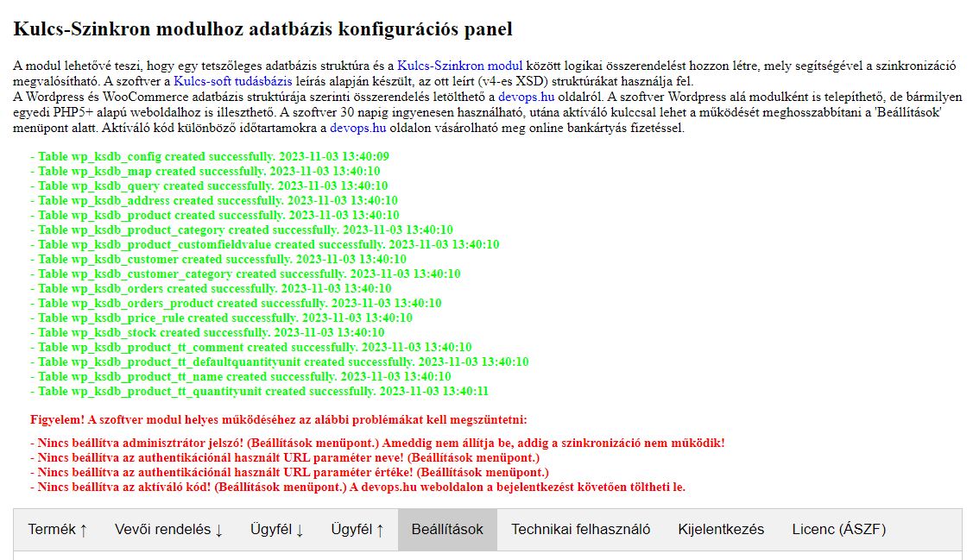
Task: Go to Technikai felhasználó tab
Action: [581, 530]
